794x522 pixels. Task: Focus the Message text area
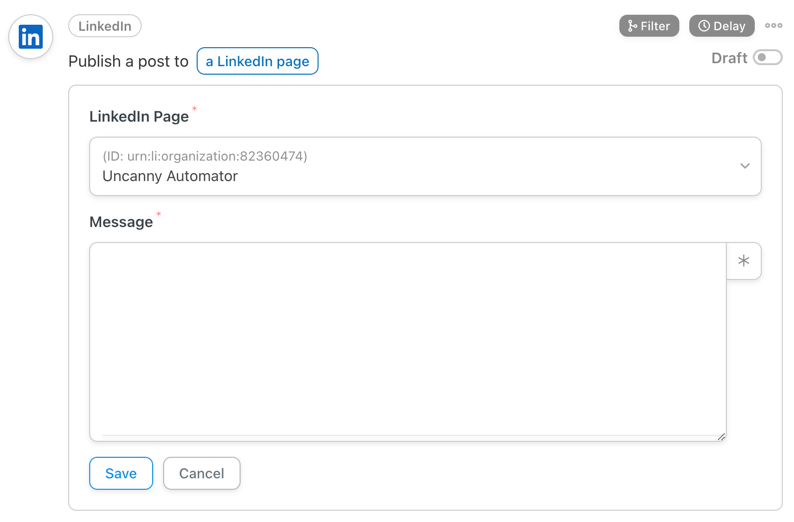408,342
